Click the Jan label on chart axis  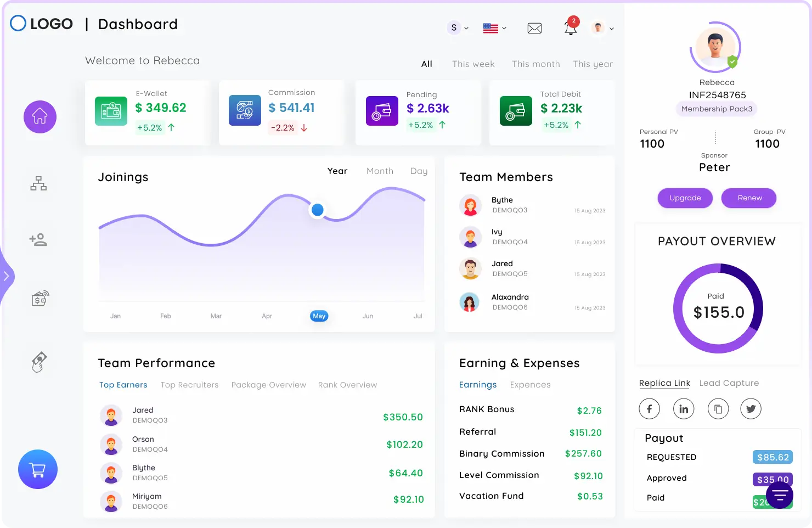tap(116, 316)
